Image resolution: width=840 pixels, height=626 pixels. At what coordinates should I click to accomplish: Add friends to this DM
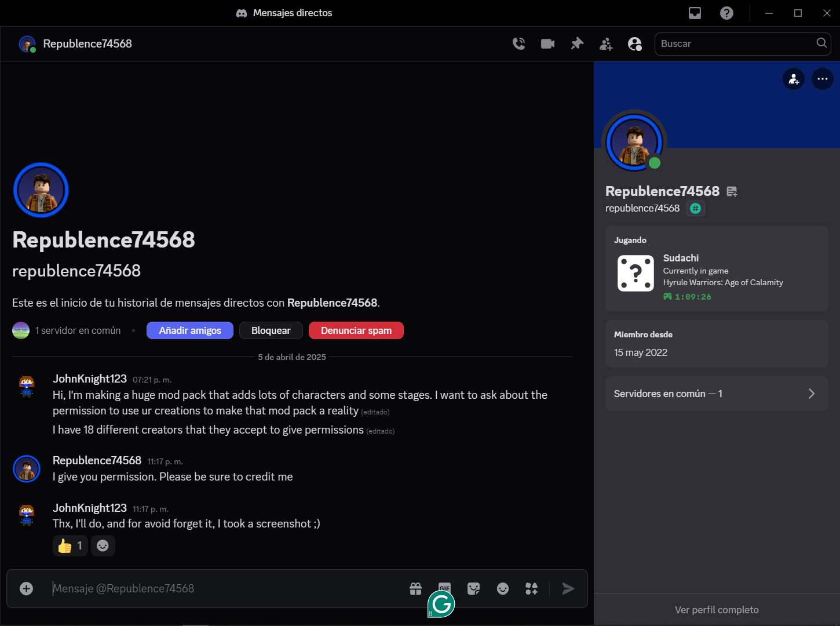tap(606, 44)
